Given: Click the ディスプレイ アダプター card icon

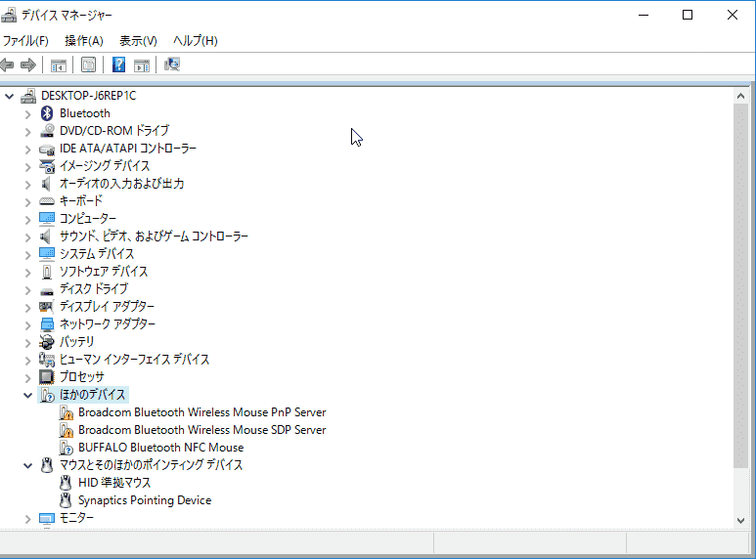Looking at the screenshot, I should pos(47,307).
